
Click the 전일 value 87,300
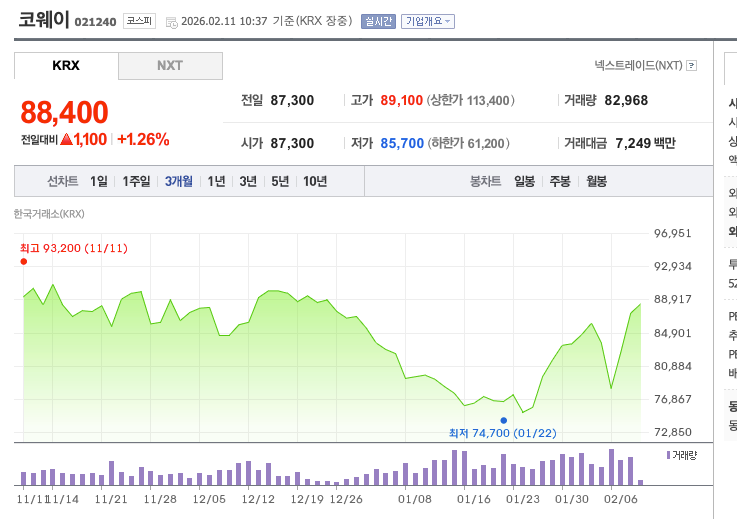point(292,100)
